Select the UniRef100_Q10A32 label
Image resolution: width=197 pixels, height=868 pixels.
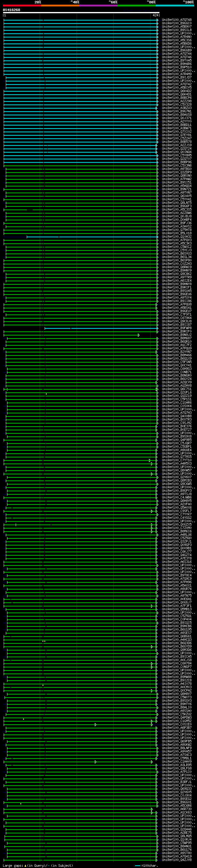coord(177,237)
